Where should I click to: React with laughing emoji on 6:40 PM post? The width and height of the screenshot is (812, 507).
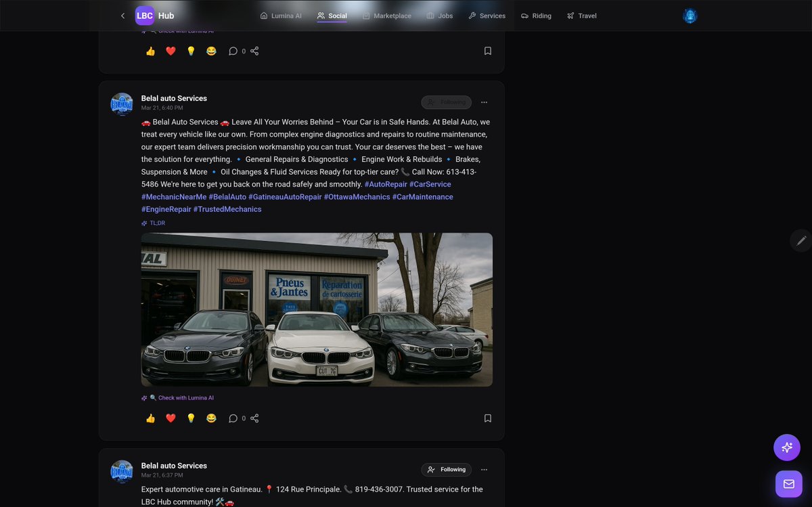(x=211, y=418)
